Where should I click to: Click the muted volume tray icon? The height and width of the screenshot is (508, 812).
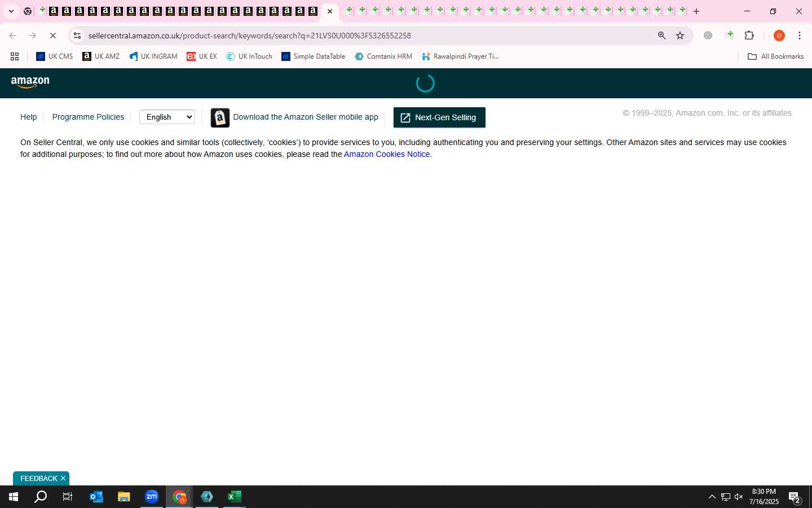739,497
